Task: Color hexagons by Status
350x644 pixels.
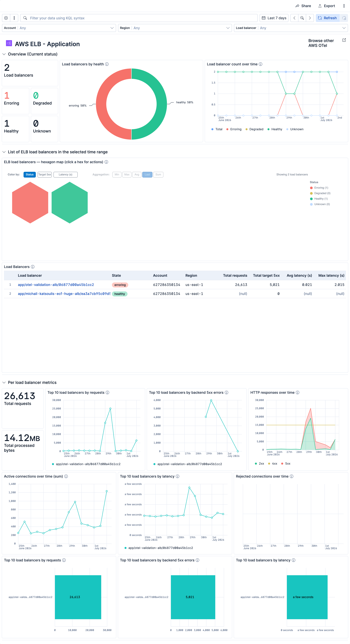Action: coord(30,175)
